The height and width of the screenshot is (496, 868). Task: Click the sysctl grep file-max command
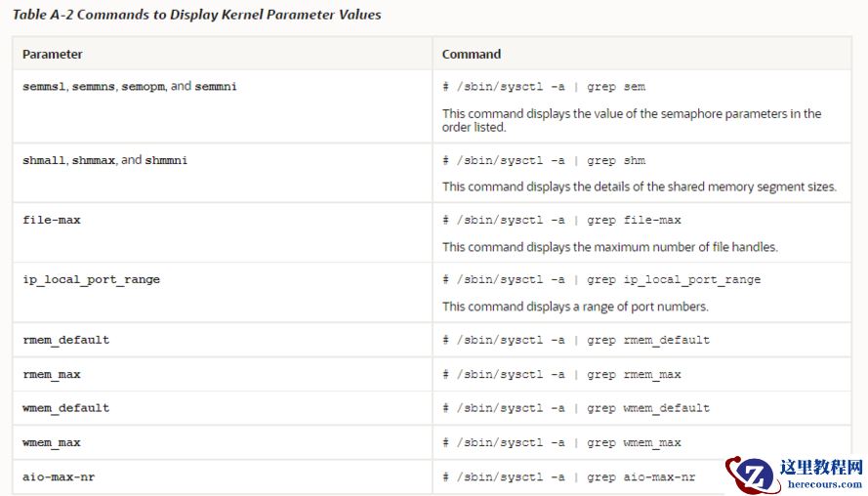(561, 221)
